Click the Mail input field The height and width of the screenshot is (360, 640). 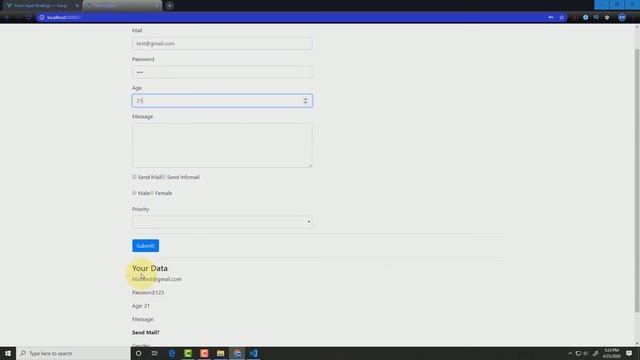pos(222,43)
